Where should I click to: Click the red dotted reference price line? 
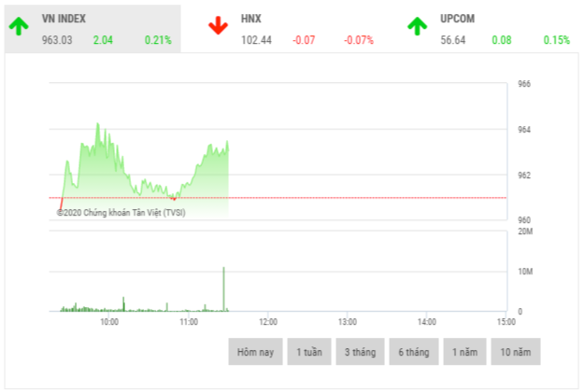coord(374,198)
